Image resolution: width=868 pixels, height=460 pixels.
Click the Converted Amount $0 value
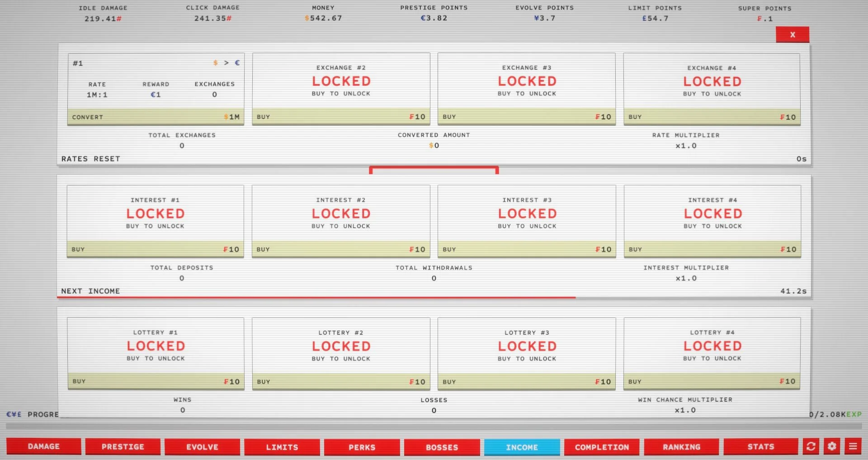[434, 146]
